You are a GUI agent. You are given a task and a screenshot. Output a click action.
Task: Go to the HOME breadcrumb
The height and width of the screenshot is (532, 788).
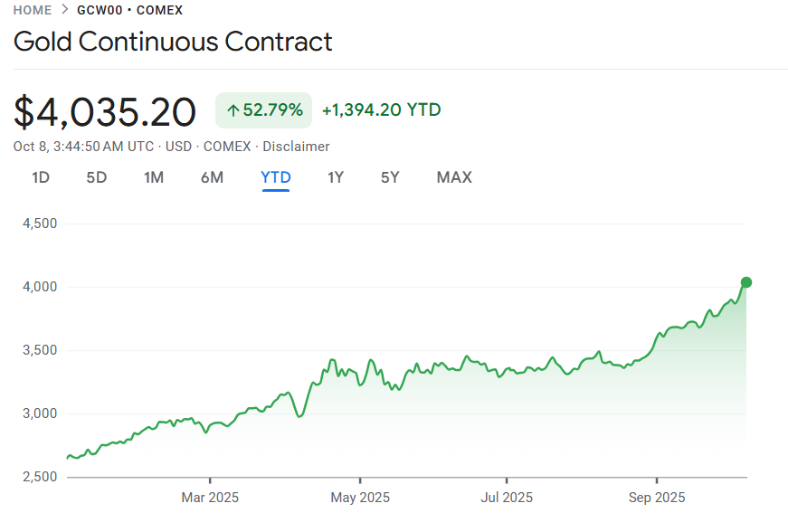pyautogui.click(x=32, y=10)
